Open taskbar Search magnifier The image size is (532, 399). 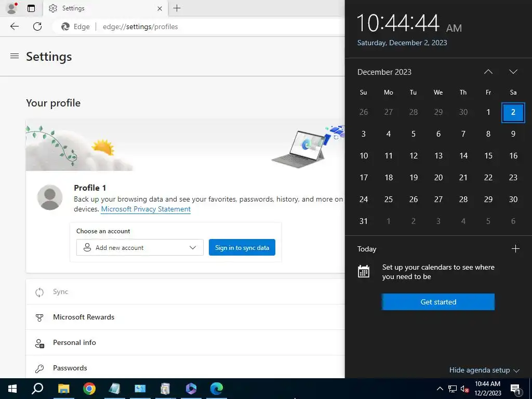point(37,389)
